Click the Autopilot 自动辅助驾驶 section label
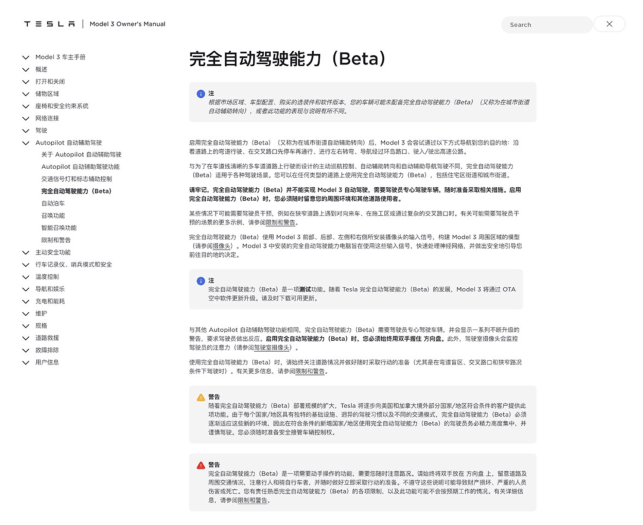The image size is (643, 525). [x=68, y=143]
